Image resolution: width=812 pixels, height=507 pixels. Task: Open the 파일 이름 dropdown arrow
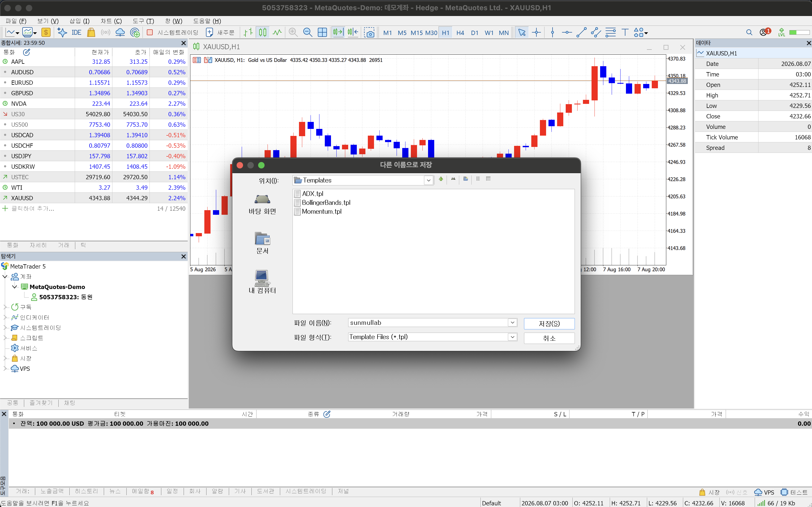point(512,323)
